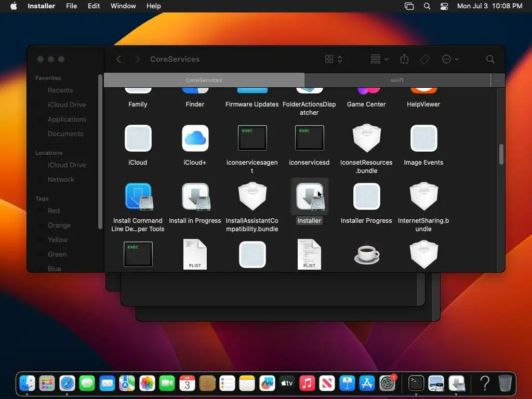
Task: Select the Install in Progress app icon
Action: click(x=196, y=196)
